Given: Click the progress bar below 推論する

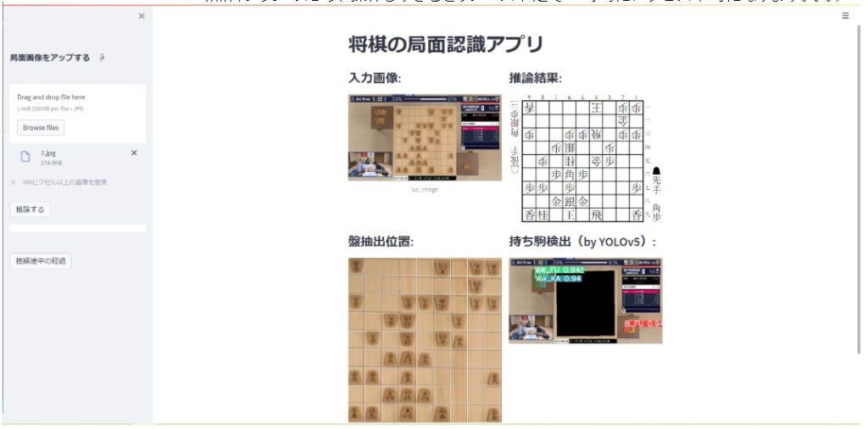Looking at the screenshot, I should coord(77,228).
